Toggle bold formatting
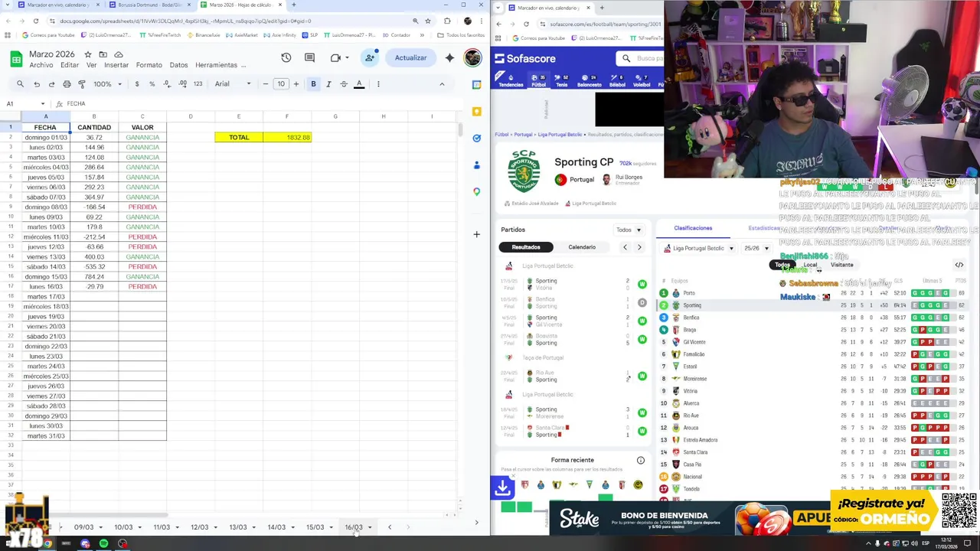Screen dimensions: 980x551 coord(313,84)
